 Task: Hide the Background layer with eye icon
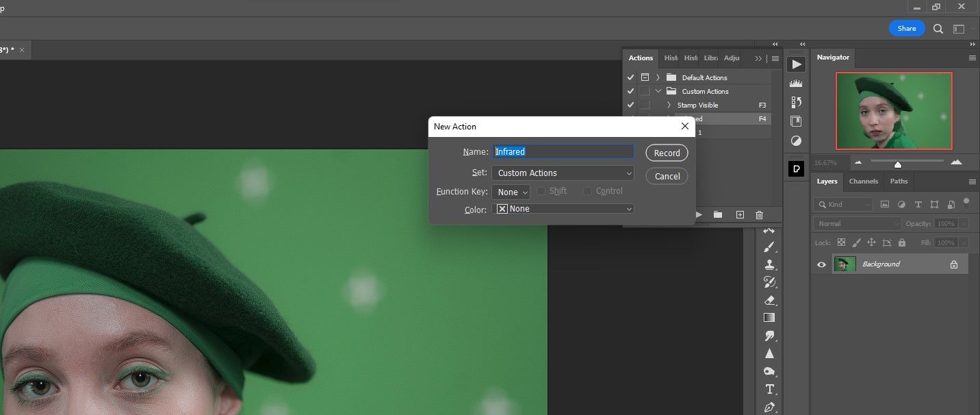point(822,264)
